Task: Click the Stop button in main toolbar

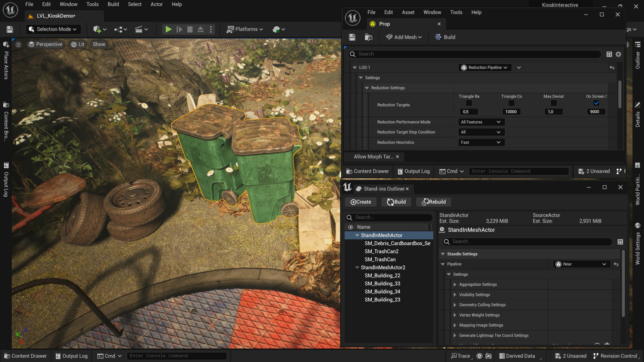Action: (190, 29)
